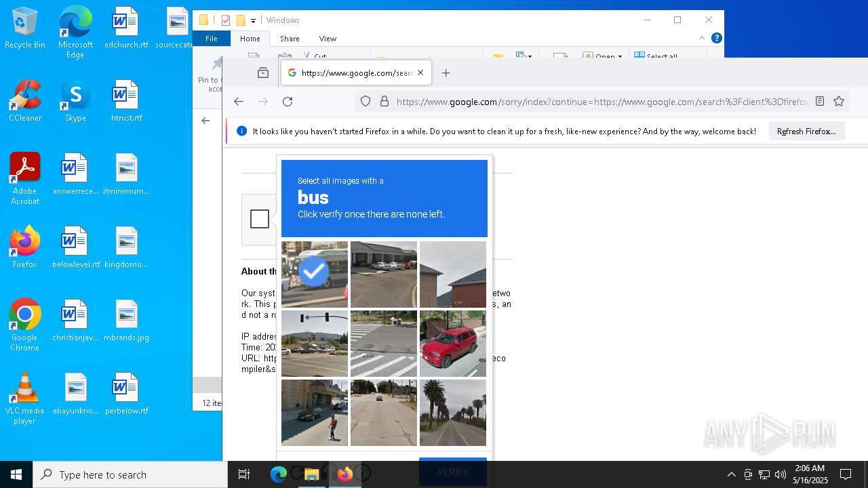Click Firefox back arrow button
This screenshot has width=868, height=488.
coord(239,102)
